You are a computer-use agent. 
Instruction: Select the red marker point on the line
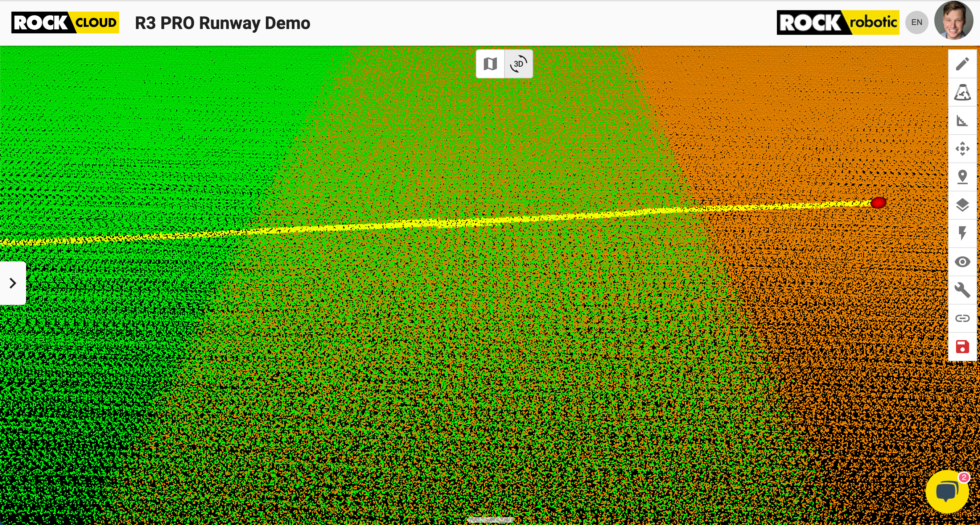pos(878,202)
